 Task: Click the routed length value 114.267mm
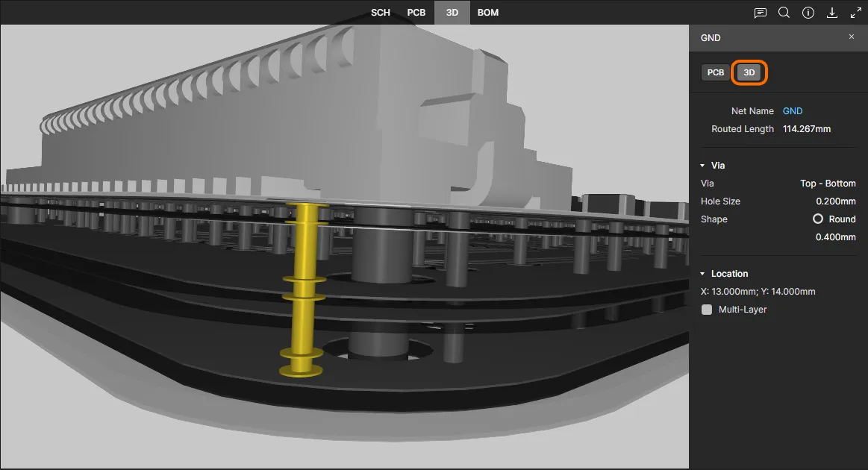pyautogui.click(x=807, y=129)
